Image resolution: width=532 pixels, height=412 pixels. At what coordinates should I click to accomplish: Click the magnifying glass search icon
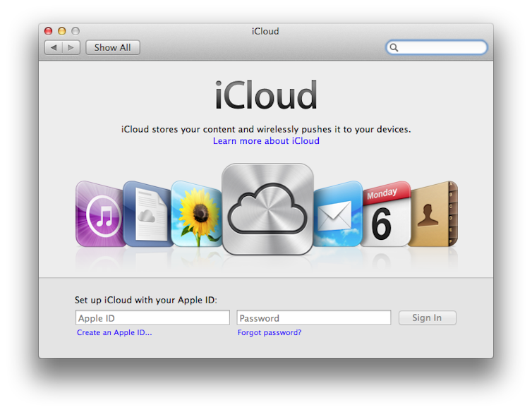coord(394,47)
